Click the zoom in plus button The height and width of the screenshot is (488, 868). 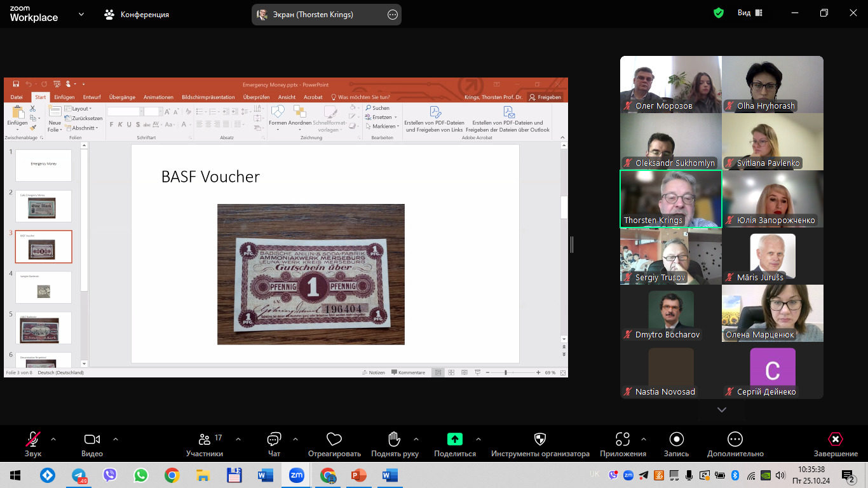(538, 372)
